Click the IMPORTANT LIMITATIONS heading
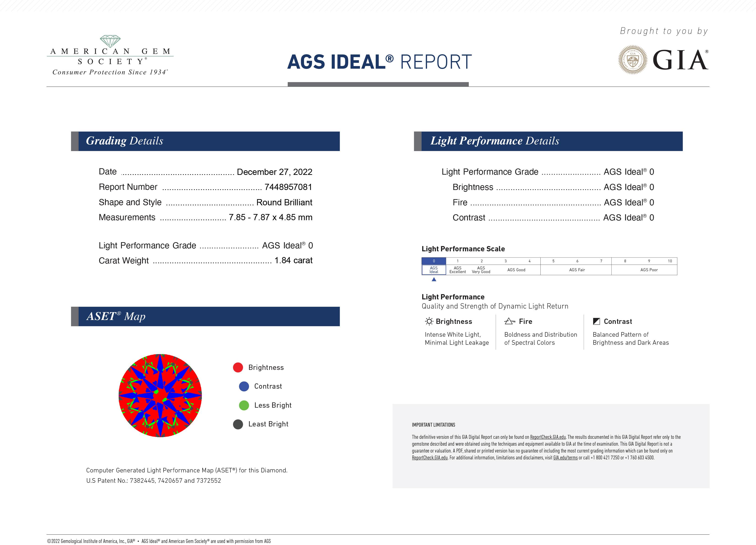The image size is (756, 545). 433,425
